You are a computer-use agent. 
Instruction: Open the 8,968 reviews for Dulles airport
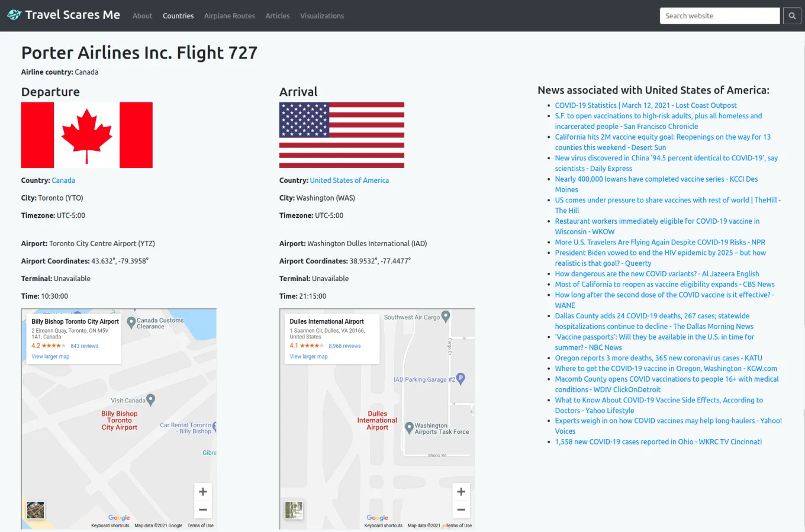click(344, 346)
